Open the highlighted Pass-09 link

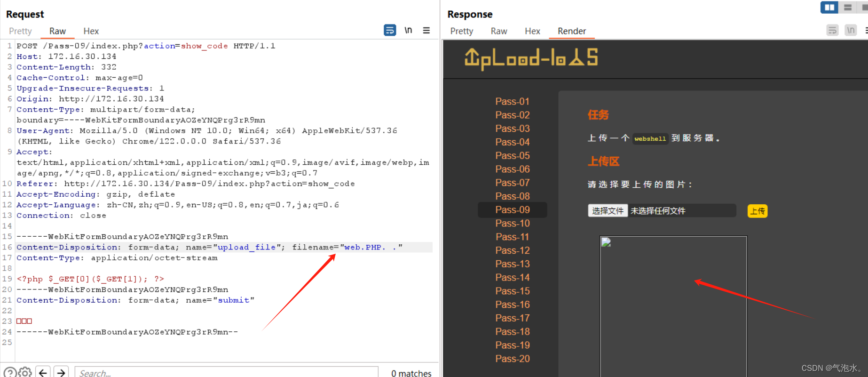512,210
